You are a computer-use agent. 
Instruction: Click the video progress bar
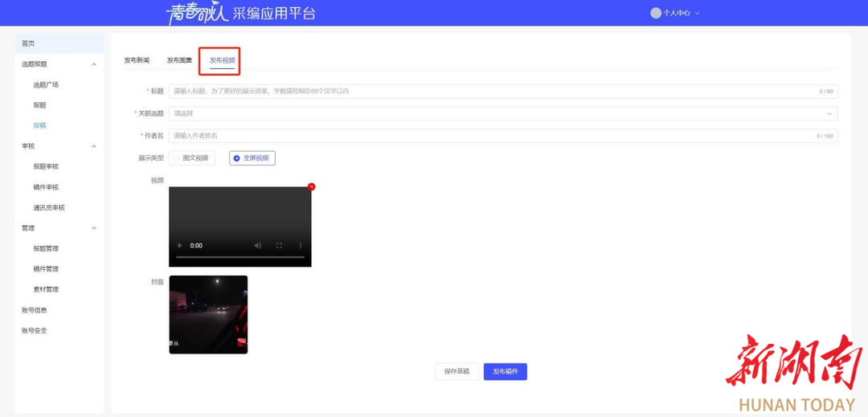pyautogui.click(x=240, y=257)
